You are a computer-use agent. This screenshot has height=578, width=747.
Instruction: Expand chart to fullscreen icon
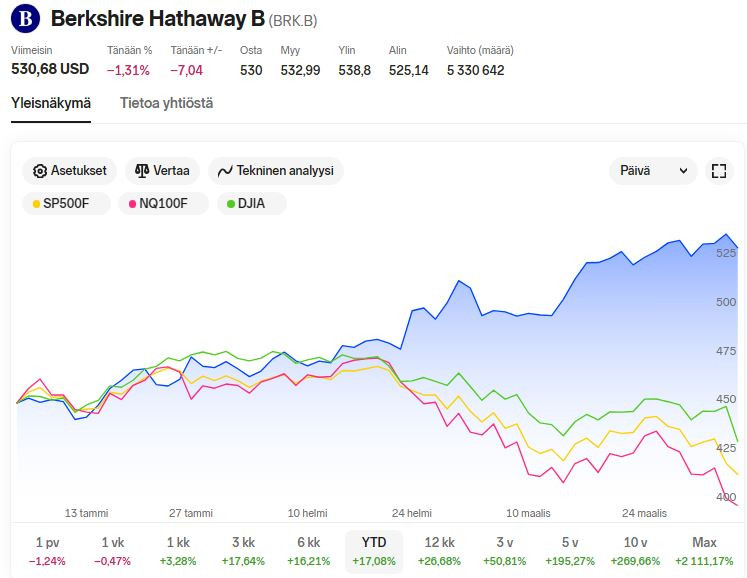click(718, 171)
